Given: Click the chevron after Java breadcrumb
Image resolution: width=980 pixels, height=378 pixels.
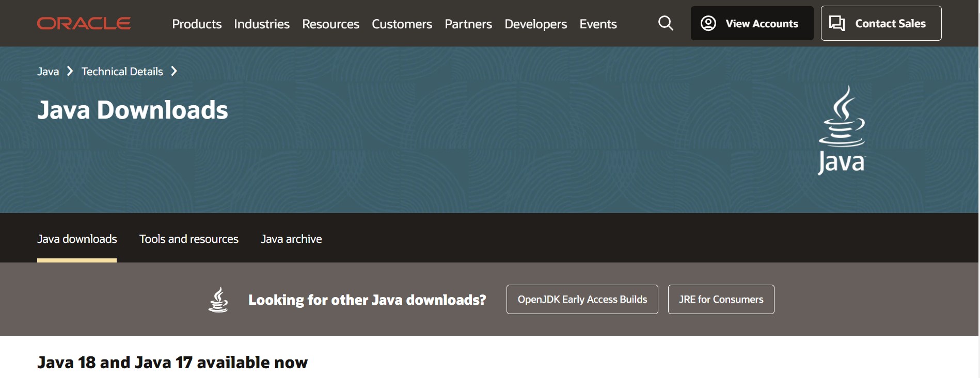Looking at the screenshot, I should [70, 71].
